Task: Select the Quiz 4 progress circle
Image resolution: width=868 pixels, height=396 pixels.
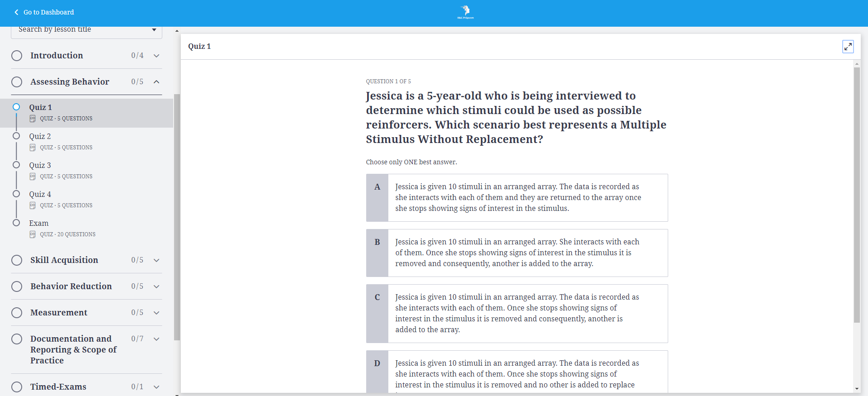Action: click(x=16, y=194)
